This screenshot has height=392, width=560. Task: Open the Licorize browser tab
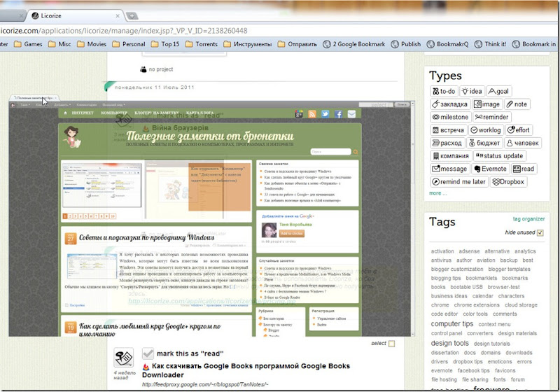click(x=75, y=15)
